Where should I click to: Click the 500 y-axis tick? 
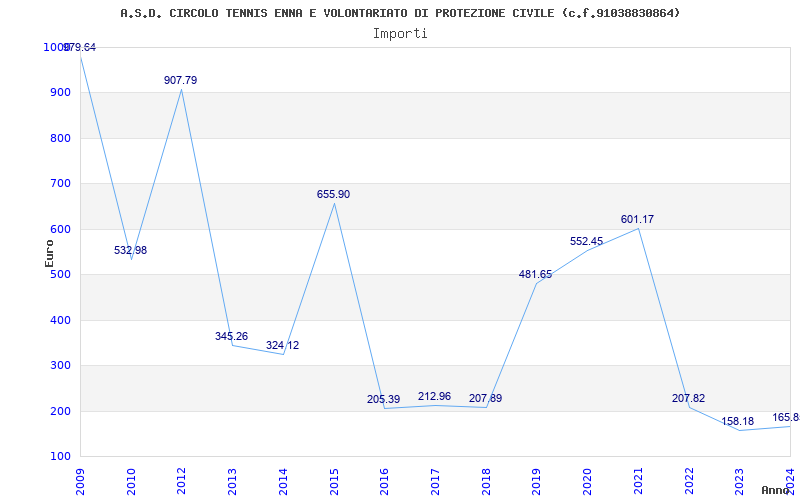[x=60, y=274]
